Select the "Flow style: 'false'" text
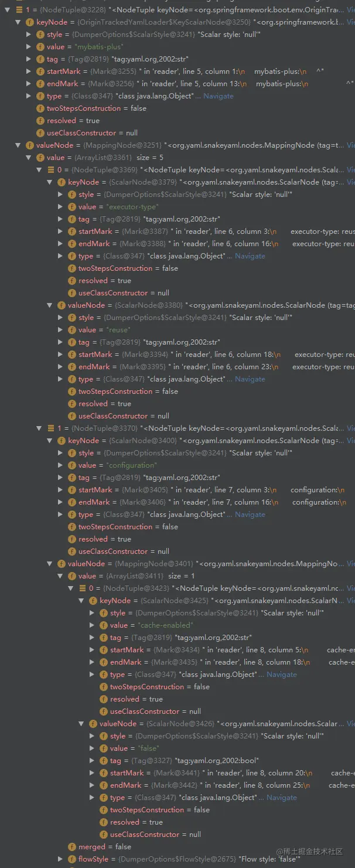Viewport: 355px width, 868px height. point(269,859)
